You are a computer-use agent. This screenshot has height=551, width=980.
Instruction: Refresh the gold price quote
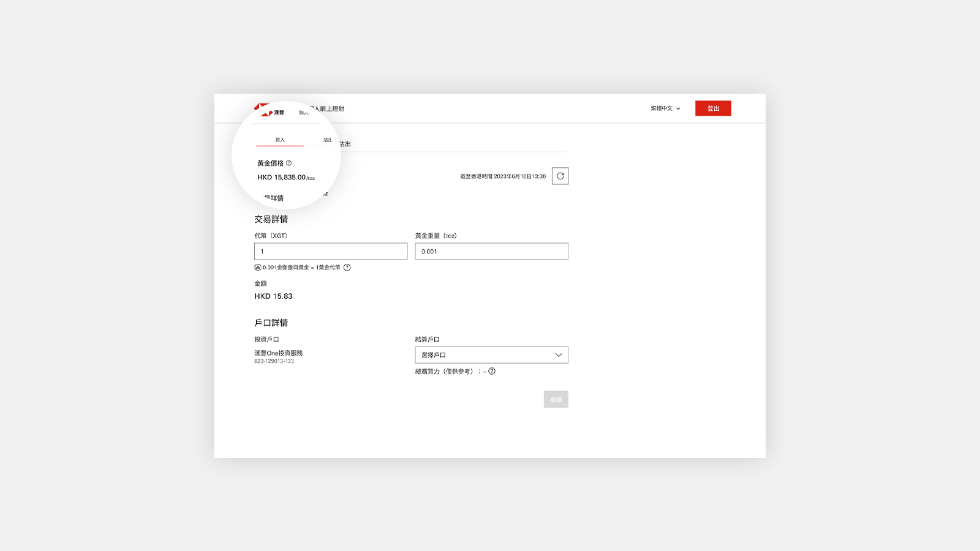[x=560, y=176]
